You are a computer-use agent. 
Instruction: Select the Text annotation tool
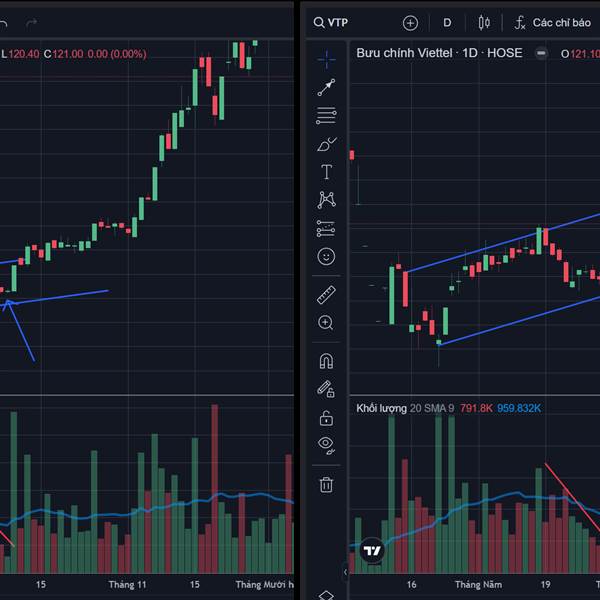(326, 172)
